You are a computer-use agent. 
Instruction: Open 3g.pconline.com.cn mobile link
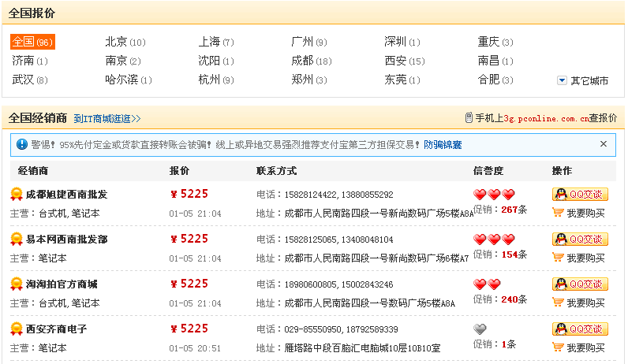point(546,118)
